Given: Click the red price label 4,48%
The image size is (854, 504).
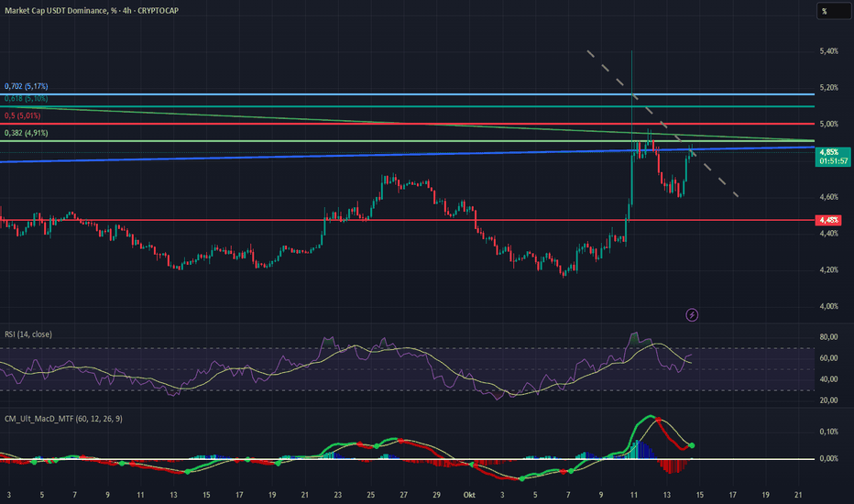Looking at the screenshot, I should pyautogui.click(x=828, y=220).
